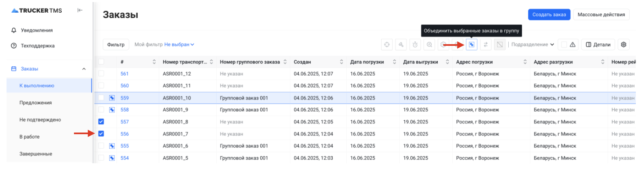Click the Фильтр button
The height and width of the screenshot is (171, 644).
pyautogui.click(x=116, y=45)
